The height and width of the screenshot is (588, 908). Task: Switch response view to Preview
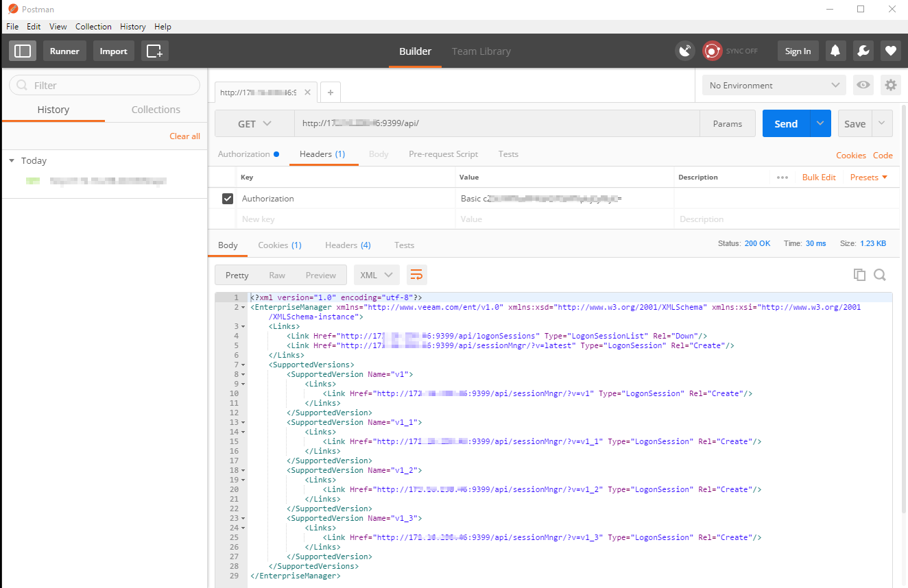321,275
